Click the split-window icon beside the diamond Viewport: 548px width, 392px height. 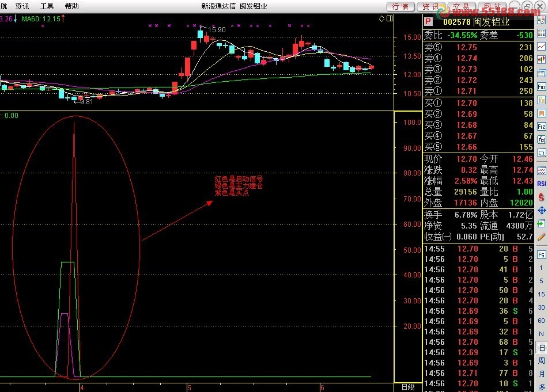390,18
